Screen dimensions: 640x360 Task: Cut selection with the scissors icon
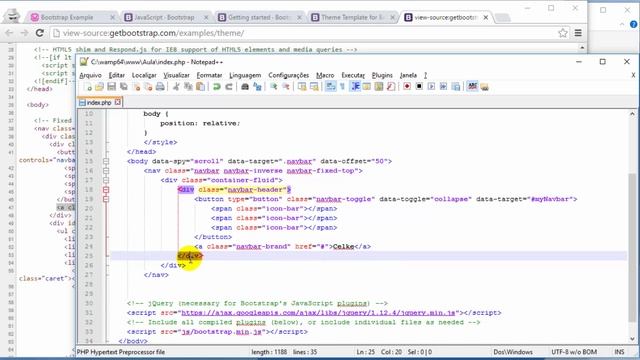tap(176, 87)
